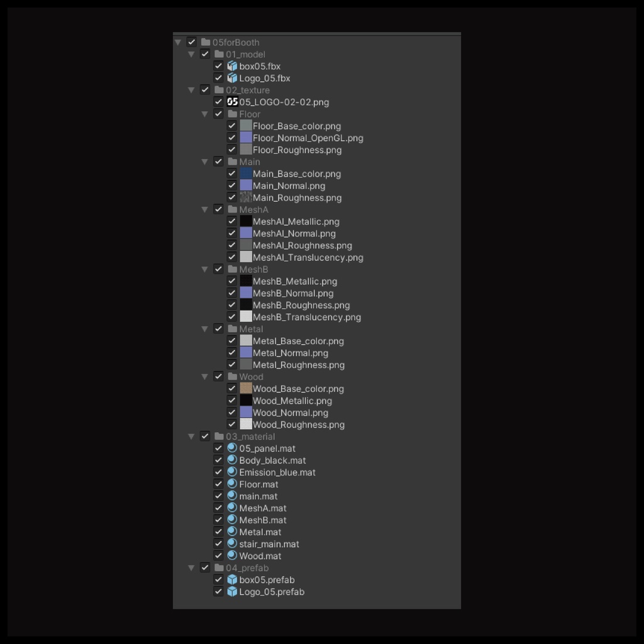The image size is (644, 644).
Task: Click the Body_black.mat file name
Action: click(x=272, y=460)
